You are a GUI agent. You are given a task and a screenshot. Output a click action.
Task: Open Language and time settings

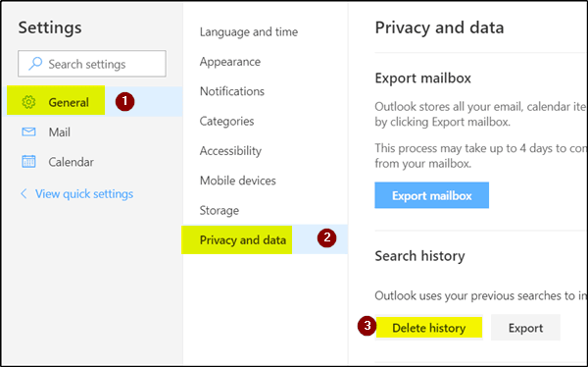click(249, 32)
